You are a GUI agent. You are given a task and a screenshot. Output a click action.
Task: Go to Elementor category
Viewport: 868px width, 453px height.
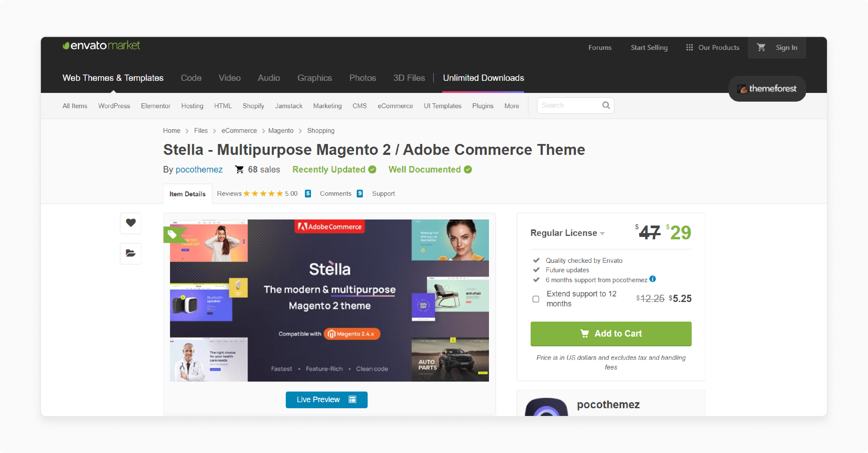156,106
